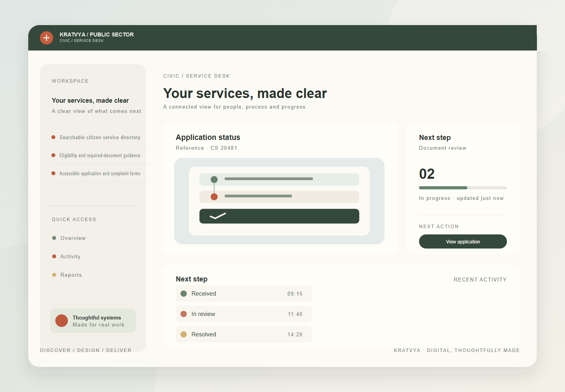Viewport: 565px width, 392px height.
Task: Click the WORKSPACE sidebar label
Action: click(x=70, y=81)
